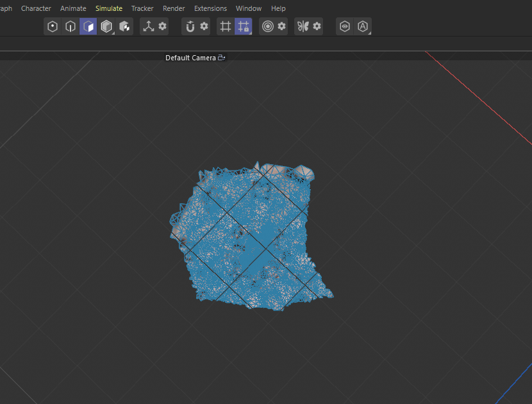Open the snapping settings gear

pos(203,26)
